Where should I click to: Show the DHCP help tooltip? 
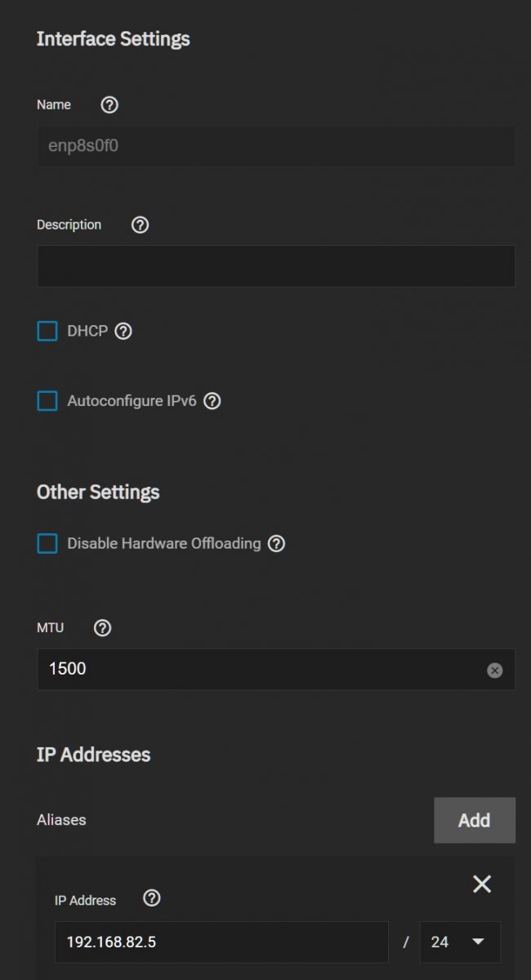[x=123, y=331]
